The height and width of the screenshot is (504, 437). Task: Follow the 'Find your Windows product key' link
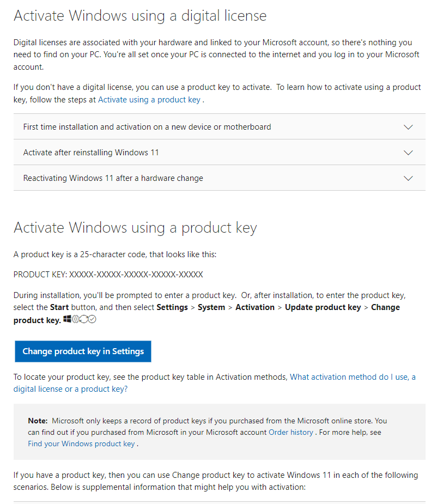81,444
